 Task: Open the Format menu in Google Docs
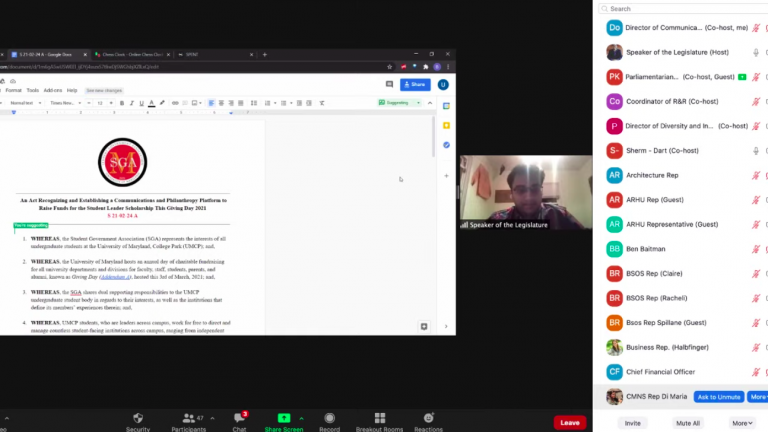click(13, 90)
